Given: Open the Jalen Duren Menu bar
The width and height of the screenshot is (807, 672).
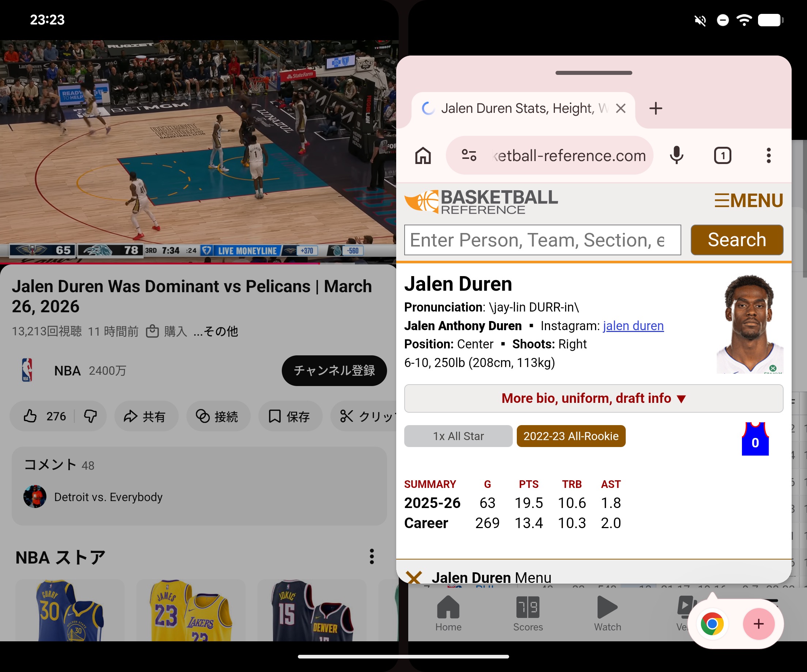Looking at the screenshot, I should pos(593,572).
